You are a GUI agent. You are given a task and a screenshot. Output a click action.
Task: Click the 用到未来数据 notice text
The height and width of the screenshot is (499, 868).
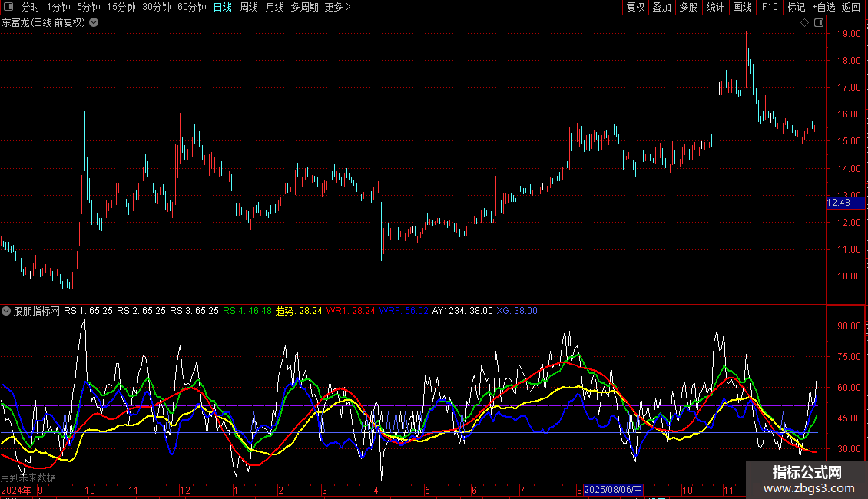click(x=28, y=478)
